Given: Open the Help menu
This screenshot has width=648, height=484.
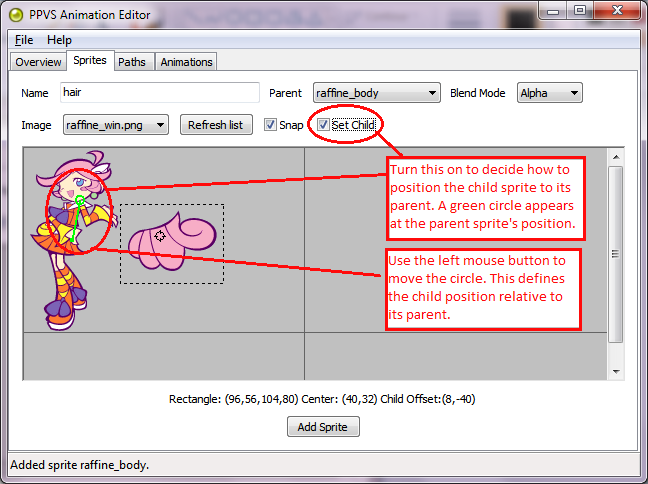Looking at the screenshot, I should click(x=60, y=40).
